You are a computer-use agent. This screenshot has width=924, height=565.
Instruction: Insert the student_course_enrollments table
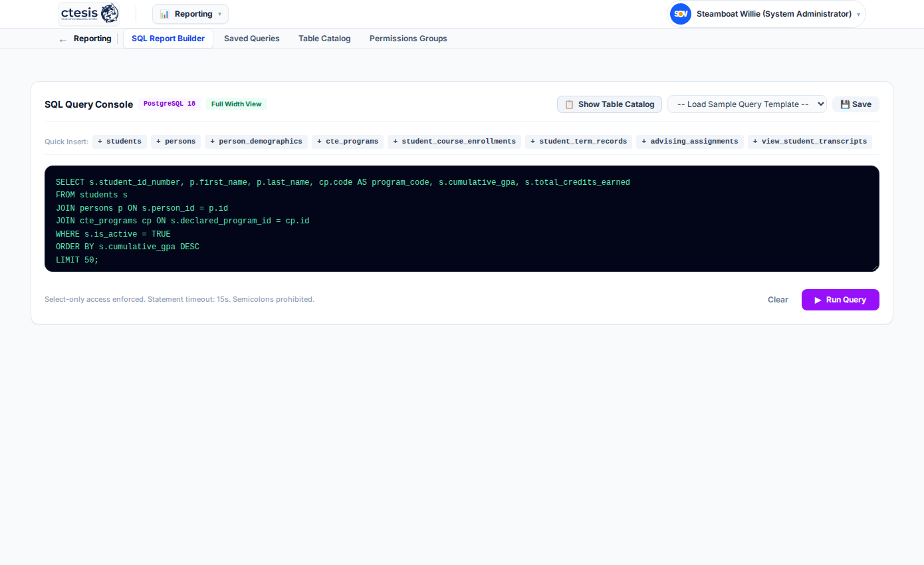(x=455, y=142)
